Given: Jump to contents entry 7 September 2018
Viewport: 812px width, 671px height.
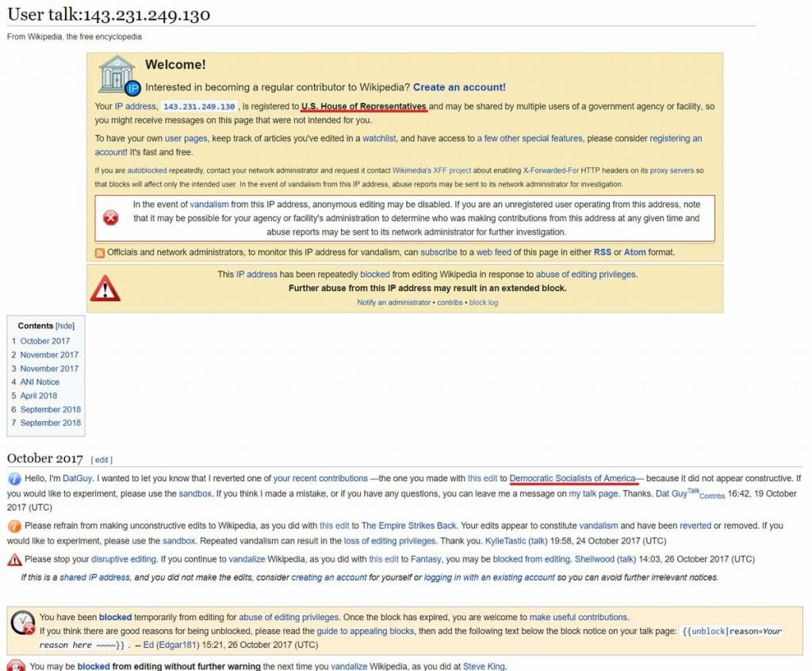Looking at the screenshot, I should [x=51, y=423].
